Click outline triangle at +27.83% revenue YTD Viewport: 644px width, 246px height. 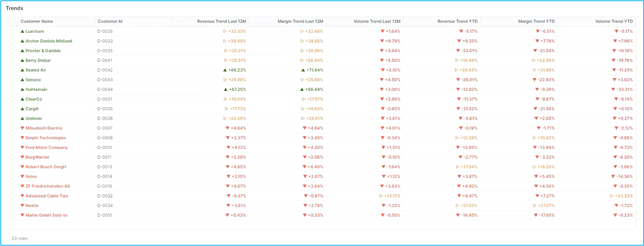[457, 205]
